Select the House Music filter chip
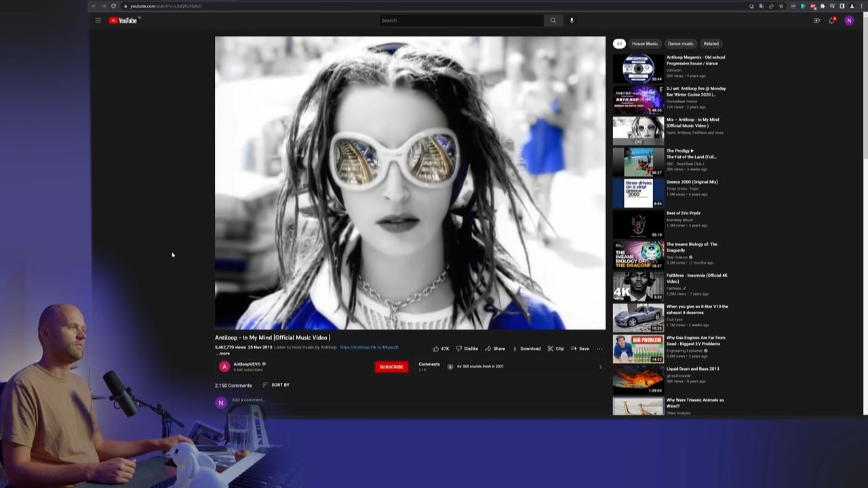The height and width of the screenshot is (488, 868). [x=645, y=43]
